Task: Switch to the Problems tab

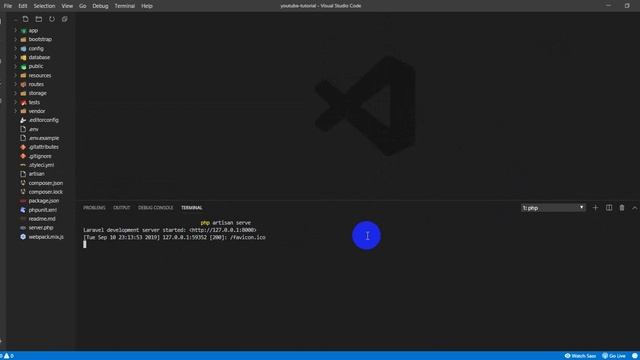Action: tap(94, 208)
